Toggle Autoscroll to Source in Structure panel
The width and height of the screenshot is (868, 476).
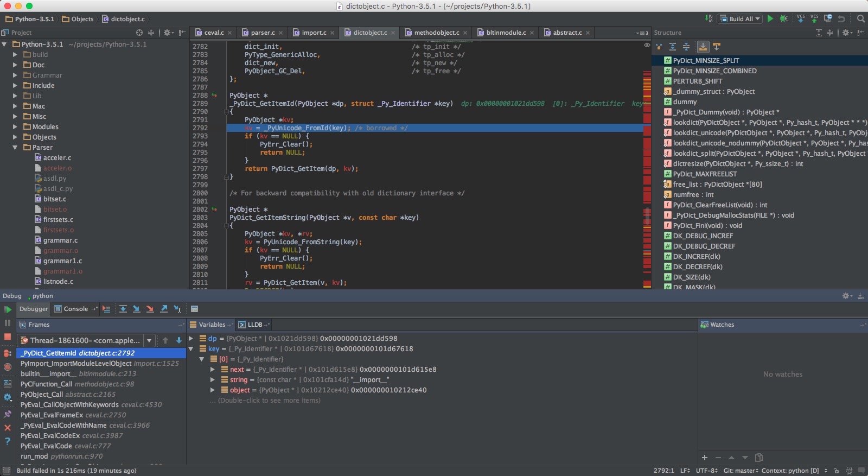coord(703,47)
